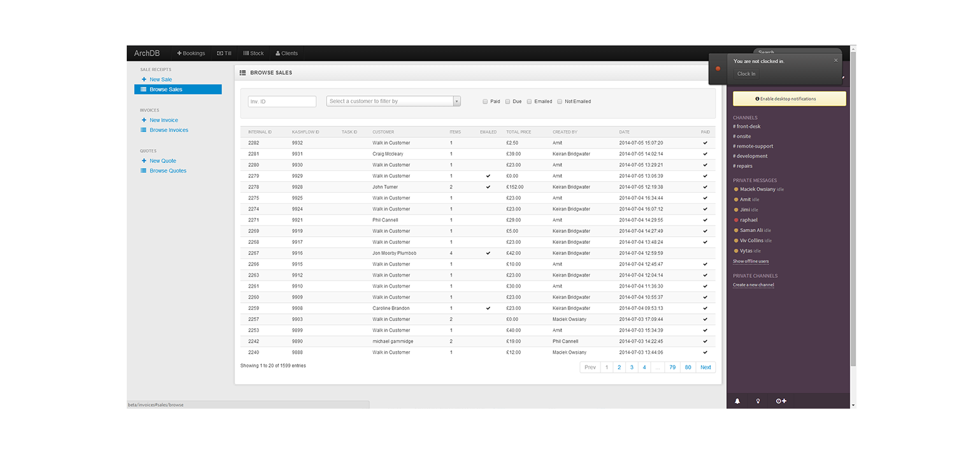Go to the Next page of sales
The height and width of the screenshot is (459, 980).
[x=706, y=367]
